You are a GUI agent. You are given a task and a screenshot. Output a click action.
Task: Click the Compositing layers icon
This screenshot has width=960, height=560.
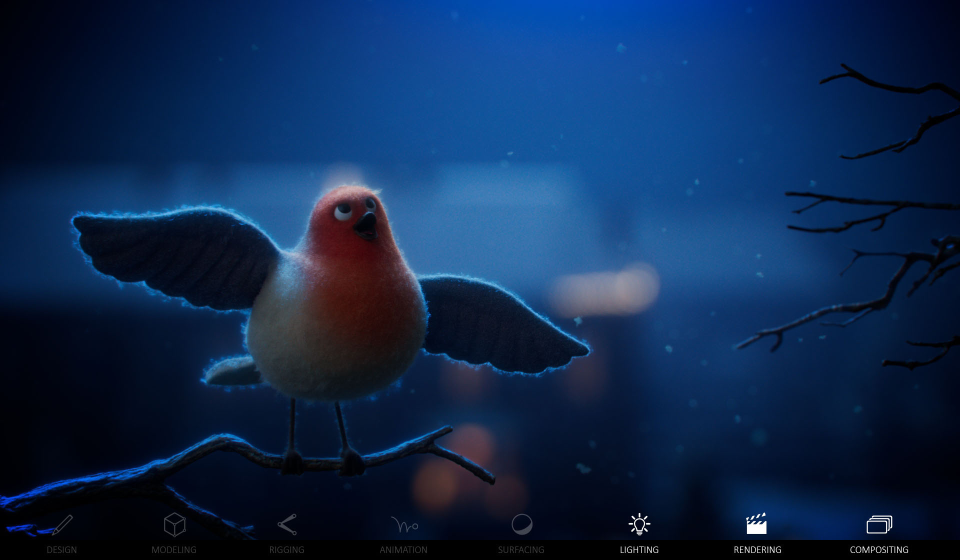879,524
